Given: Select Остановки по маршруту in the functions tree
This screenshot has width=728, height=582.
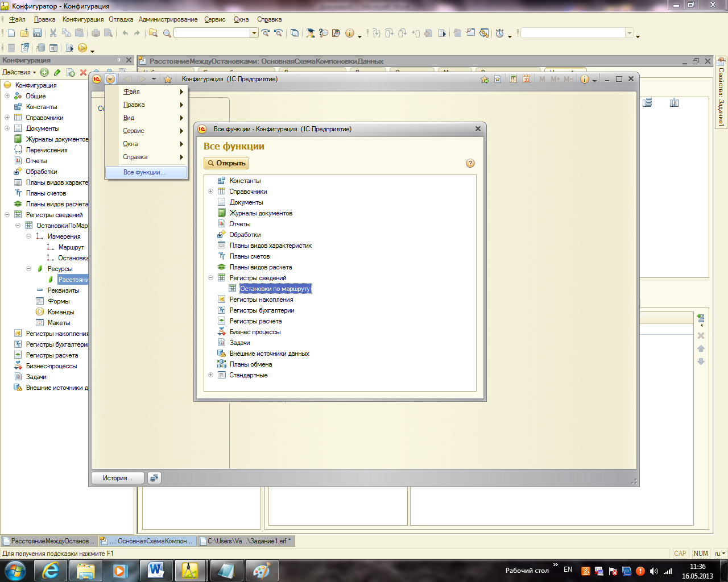Looking at the screenshot, I should click(x=275, y=289).
